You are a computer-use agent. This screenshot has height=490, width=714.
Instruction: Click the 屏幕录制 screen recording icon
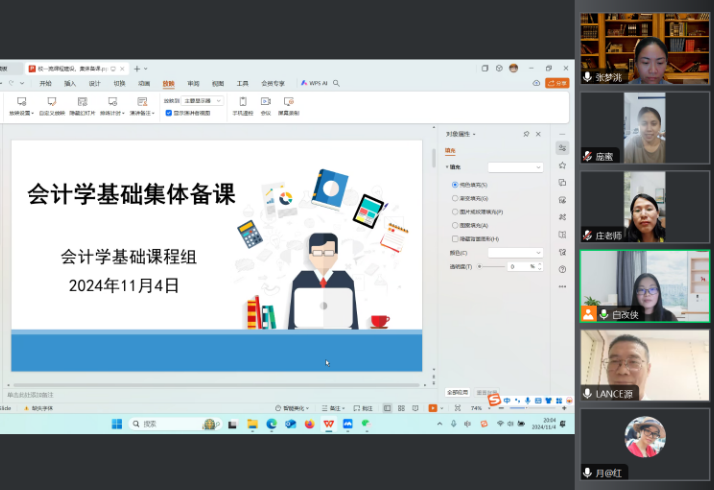[288, 102]
